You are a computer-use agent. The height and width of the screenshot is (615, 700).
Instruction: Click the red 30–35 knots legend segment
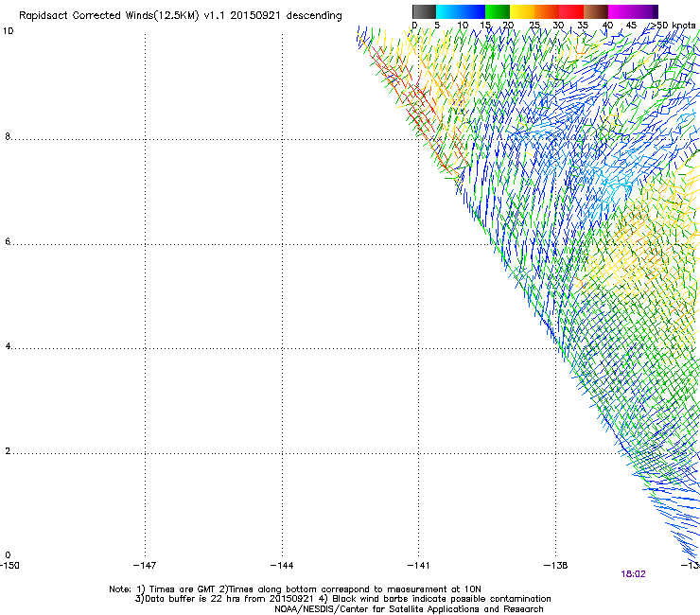pyautogui.click(x=571, y=11)
